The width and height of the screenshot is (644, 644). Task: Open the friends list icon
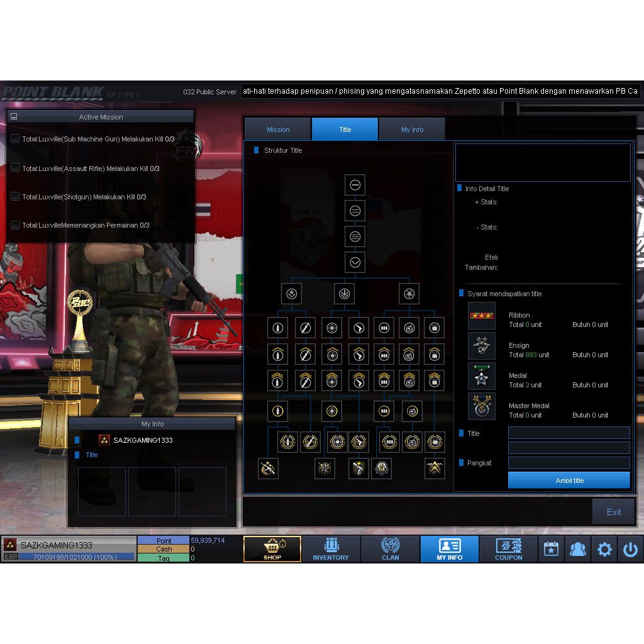577,549
